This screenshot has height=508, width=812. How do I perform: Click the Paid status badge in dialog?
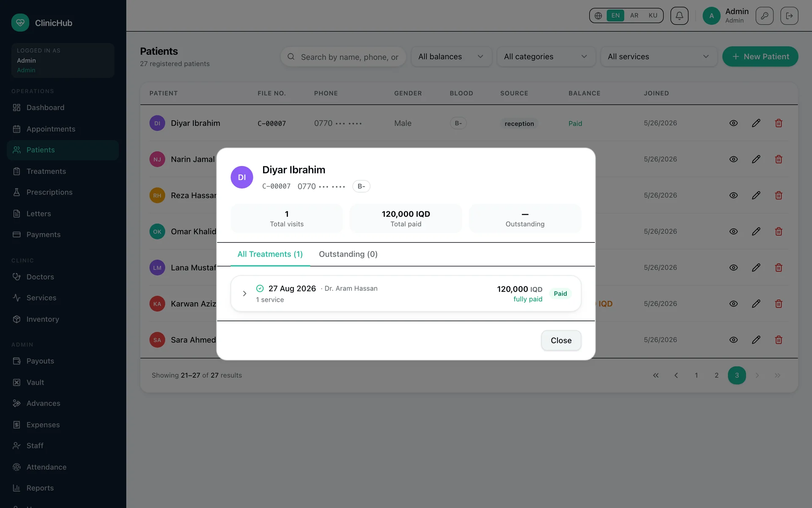(x=560, y=293)
